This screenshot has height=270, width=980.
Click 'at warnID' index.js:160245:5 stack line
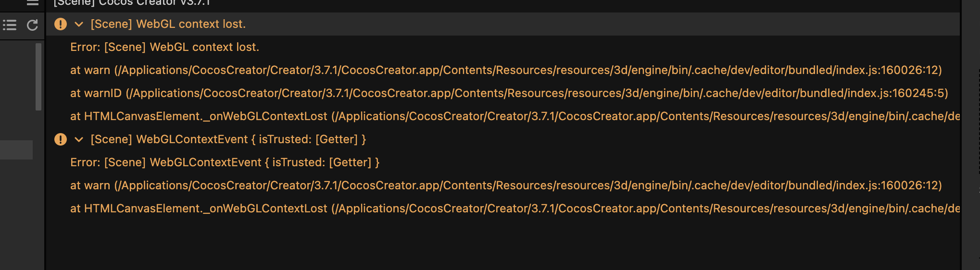tap(509, 93)
